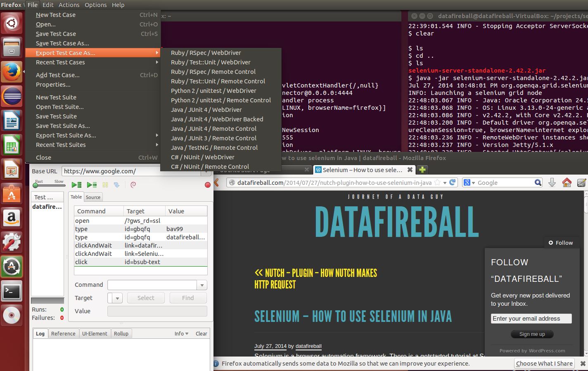588x371 pixels.
Task: Click Clear in the log panel
Action: pos(201,333)
